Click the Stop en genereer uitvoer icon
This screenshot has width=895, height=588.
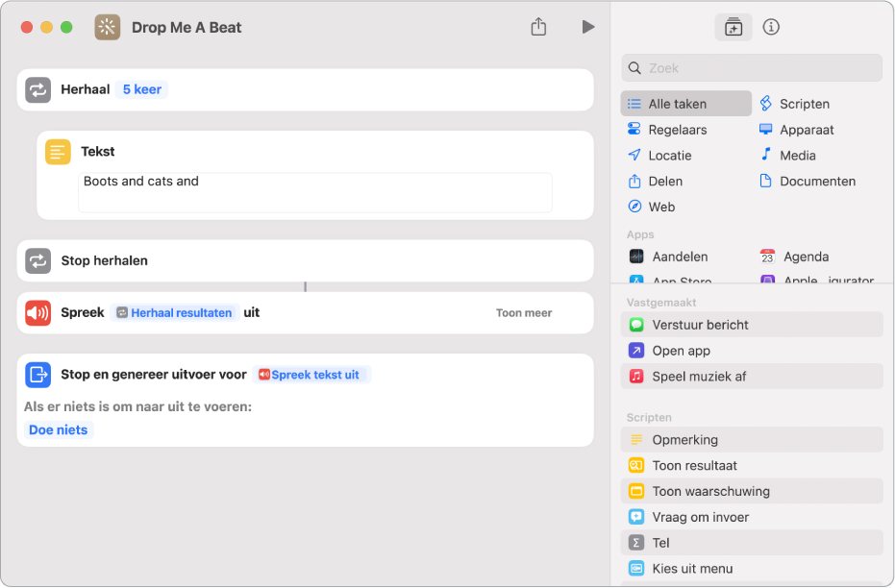click(37, 374)
